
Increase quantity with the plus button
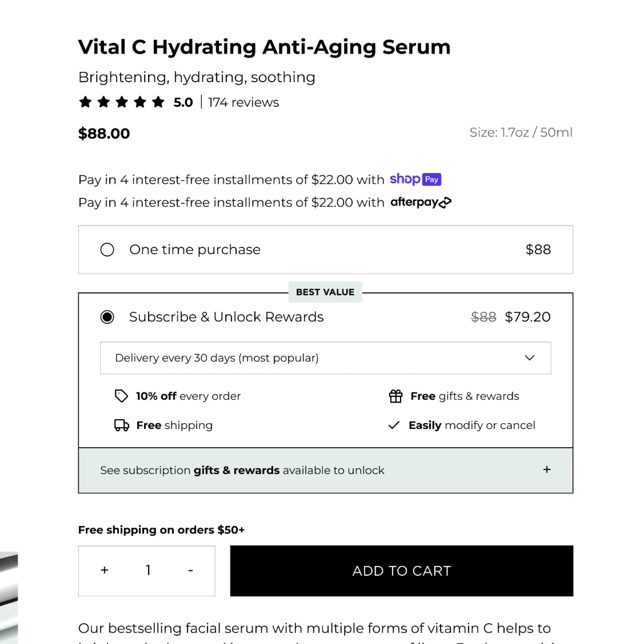tap(104, 570)
